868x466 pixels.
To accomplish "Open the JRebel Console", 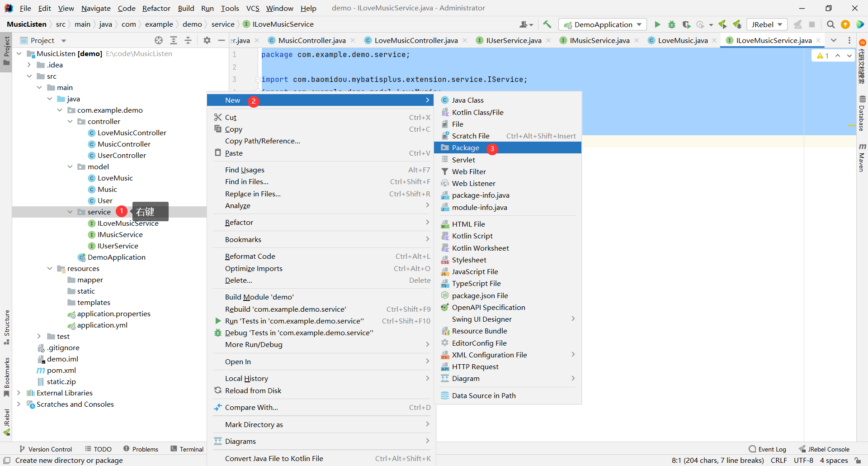I will coord(824,449).
